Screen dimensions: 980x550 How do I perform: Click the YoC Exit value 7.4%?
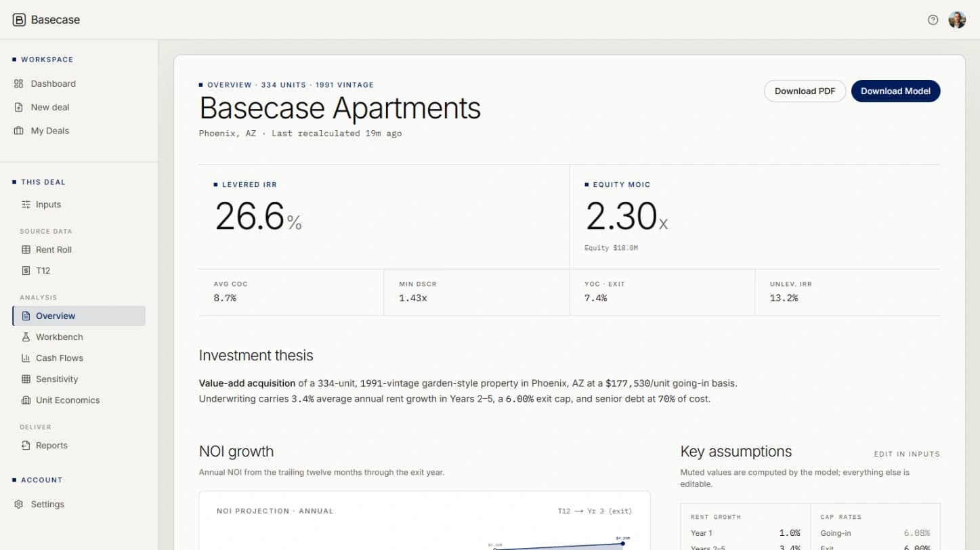click(x=595, y=298)
